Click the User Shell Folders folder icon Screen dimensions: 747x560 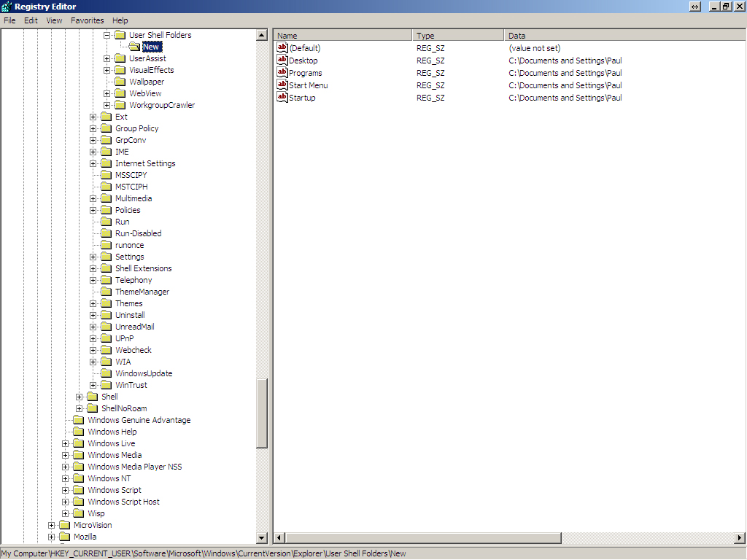tap(120, 35)
